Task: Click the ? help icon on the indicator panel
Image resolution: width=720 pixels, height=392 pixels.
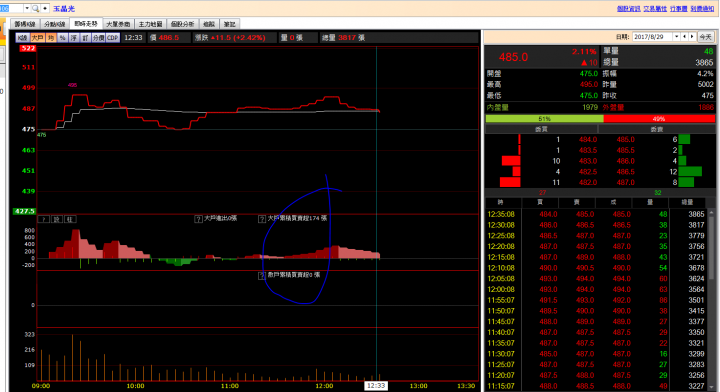Action: 44,219
